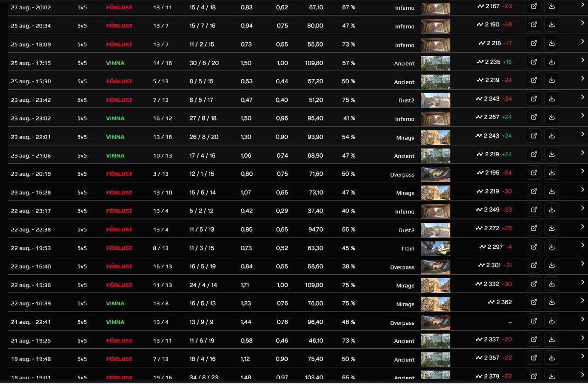Download demo for 22 aug. 10:39 match
This screenshot has height=384, width=588.
pyautogui.click(x=552, y=302)
